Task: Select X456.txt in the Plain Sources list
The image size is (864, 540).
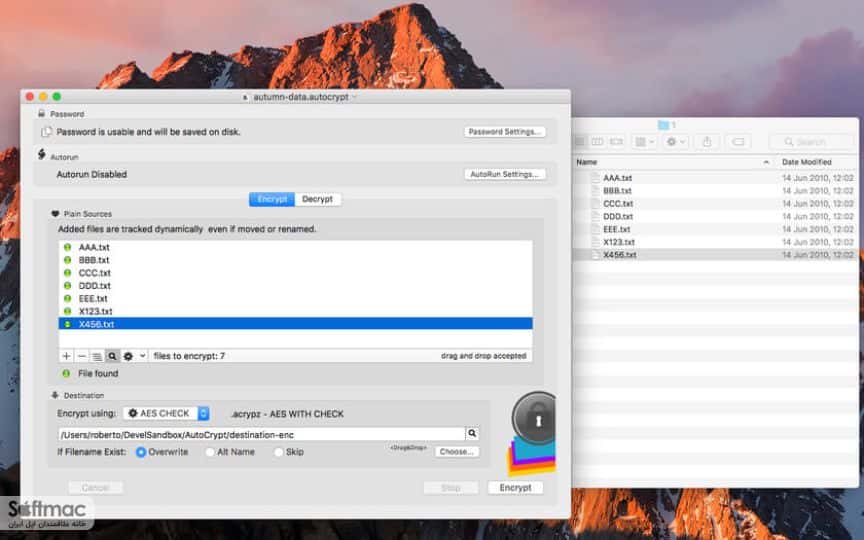Action: (x=295, y=323)
